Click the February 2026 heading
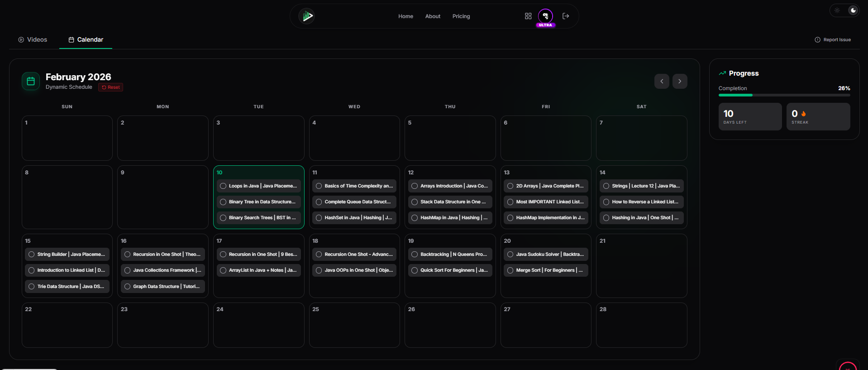The image size is (868, 370). click(78, 77)
